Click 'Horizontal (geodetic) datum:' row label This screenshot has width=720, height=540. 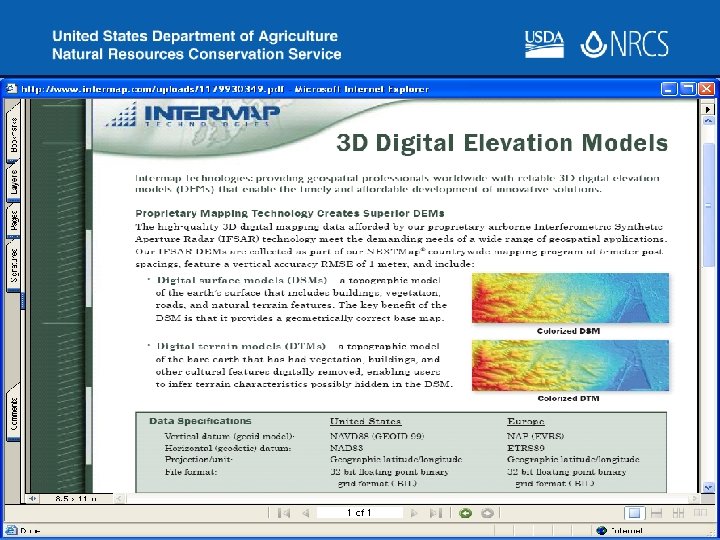pyautogui.click(x=228, y=448)
